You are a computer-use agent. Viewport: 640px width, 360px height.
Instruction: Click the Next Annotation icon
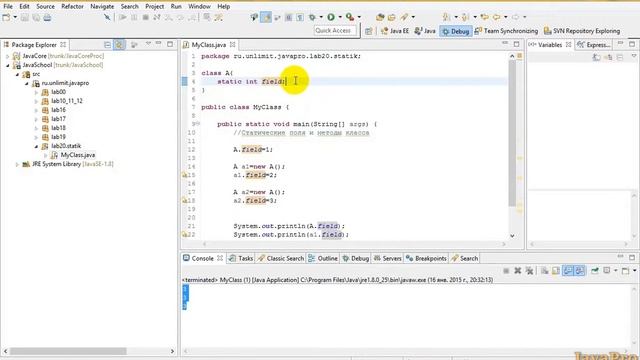pyautogui.click(x=447, y=17)
